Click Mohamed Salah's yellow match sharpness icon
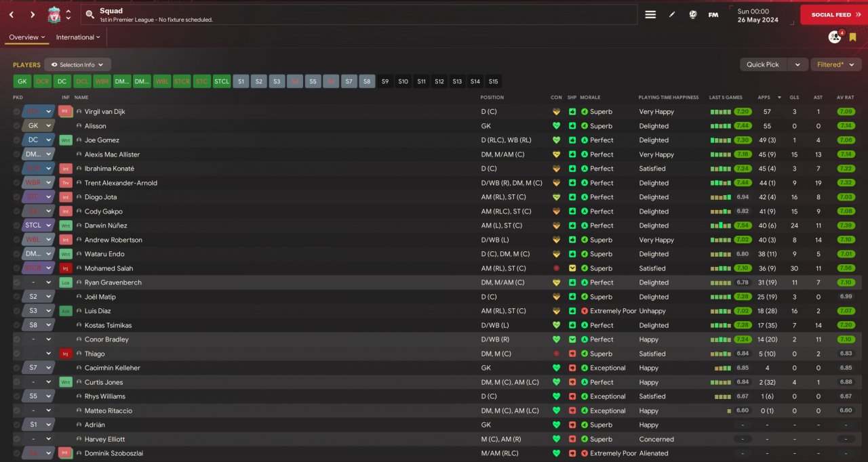This screenshot has height=462, width=868. point(572,268)
